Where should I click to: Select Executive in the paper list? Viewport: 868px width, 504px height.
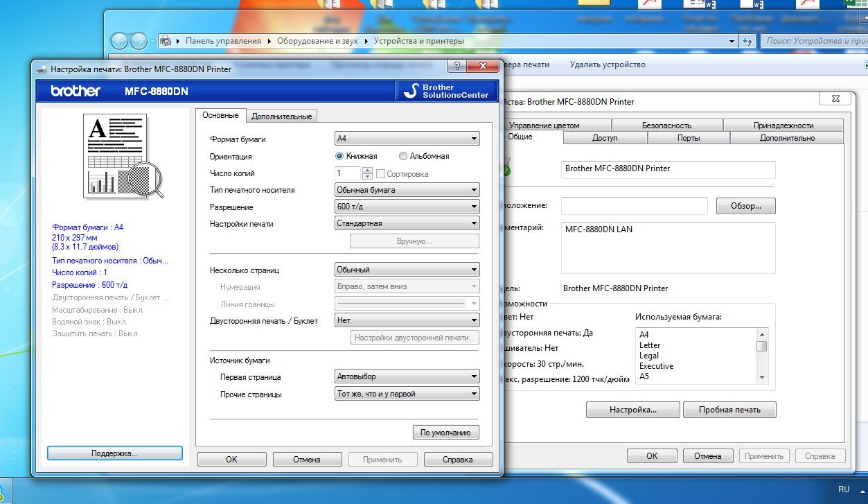656,366
